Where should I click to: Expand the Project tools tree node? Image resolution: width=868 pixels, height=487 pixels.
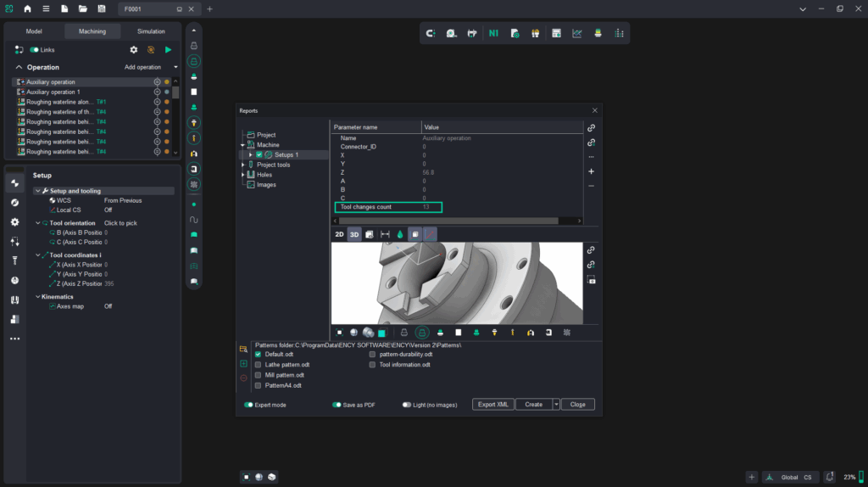pyautogui.click(x=242, y=165)
